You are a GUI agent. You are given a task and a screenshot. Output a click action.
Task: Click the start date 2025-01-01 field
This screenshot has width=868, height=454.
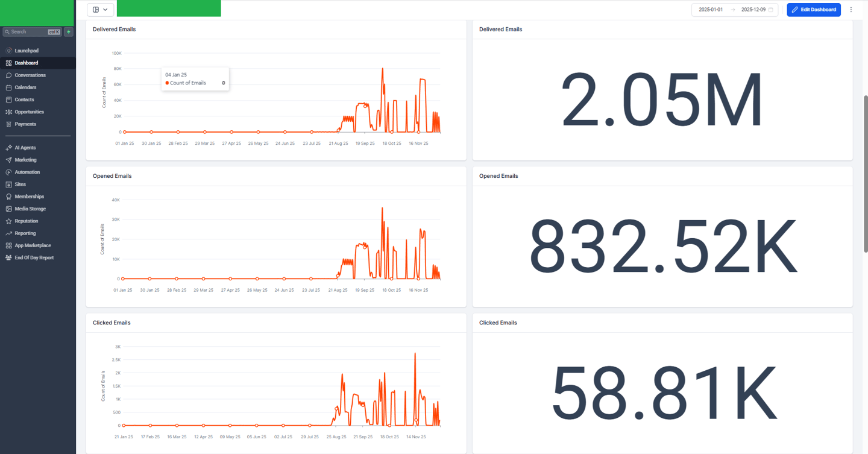click(x=711, y=10)
